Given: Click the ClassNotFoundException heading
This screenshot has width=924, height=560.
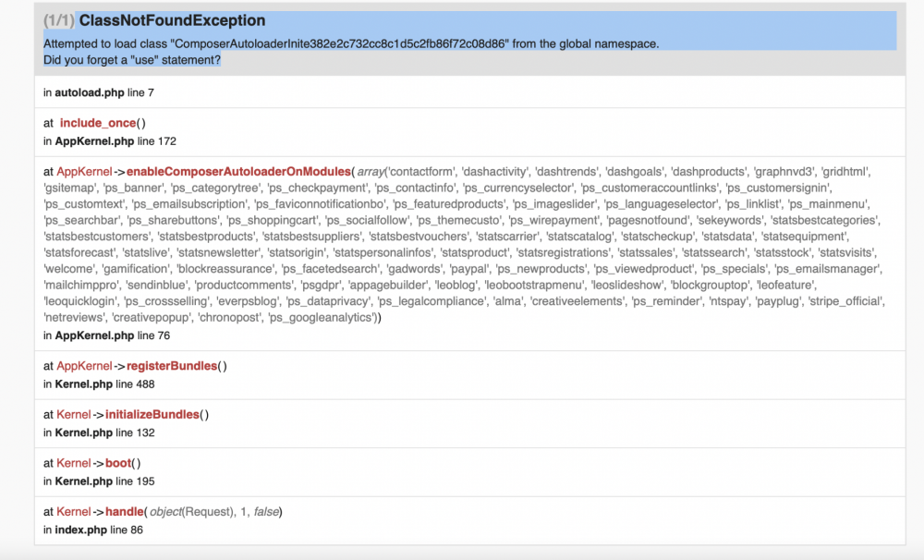Looking at the screenshot, I should [x=172, y=20].
